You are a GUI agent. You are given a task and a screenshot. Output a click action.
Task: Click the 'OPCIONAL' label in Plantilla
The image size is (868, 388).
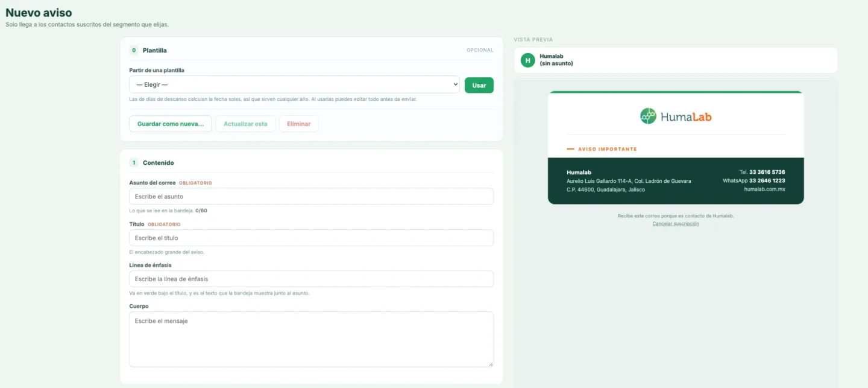click(x=480, y=50)
